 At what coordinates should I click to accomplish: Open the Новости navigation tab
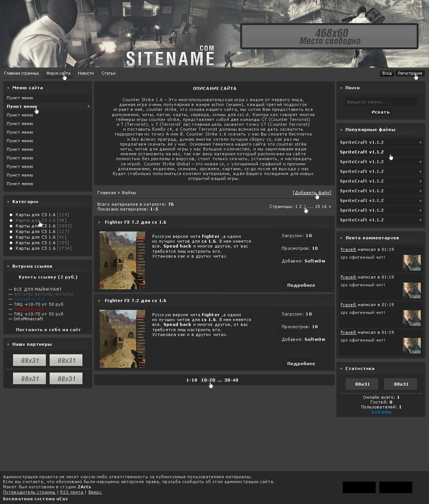click(x=86, y=73)
